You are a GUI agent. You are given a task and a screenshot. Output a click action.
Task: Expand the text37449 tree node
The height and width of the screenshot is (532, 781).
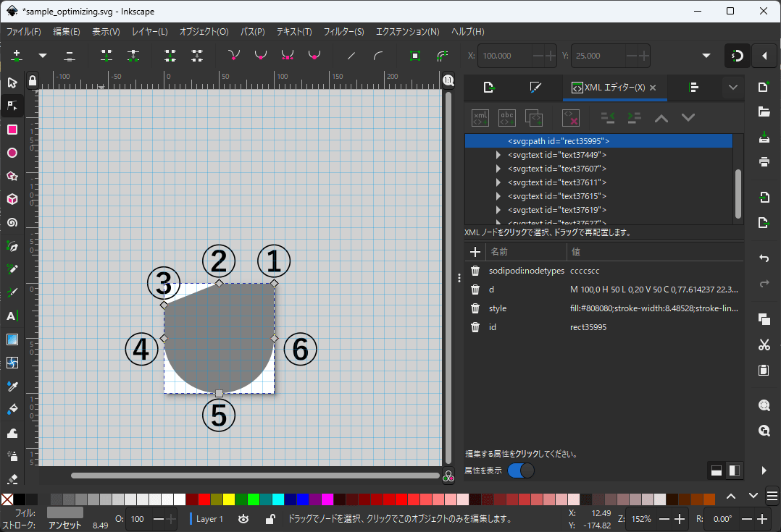[x=498, y=155]
